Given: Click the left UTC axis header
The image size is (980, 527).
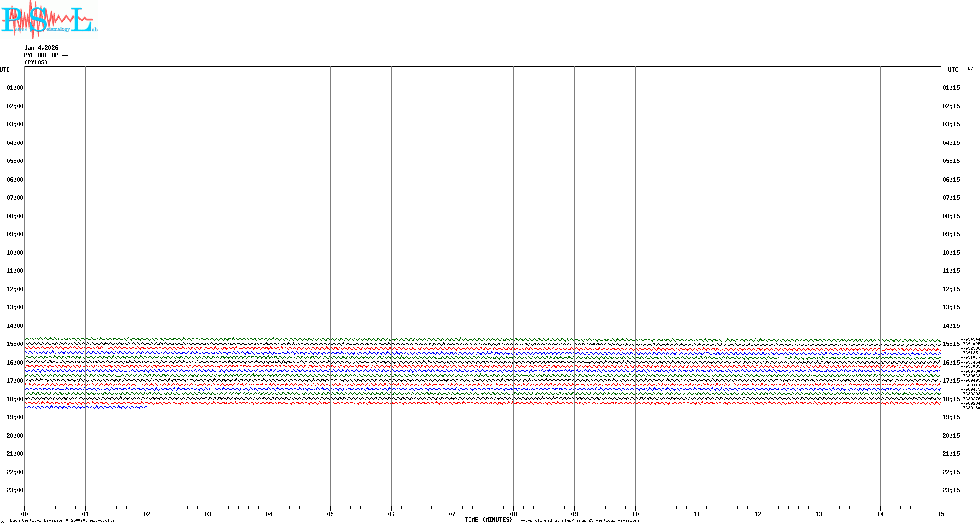Looking at the screenshot, I should (x=5, y=70).
